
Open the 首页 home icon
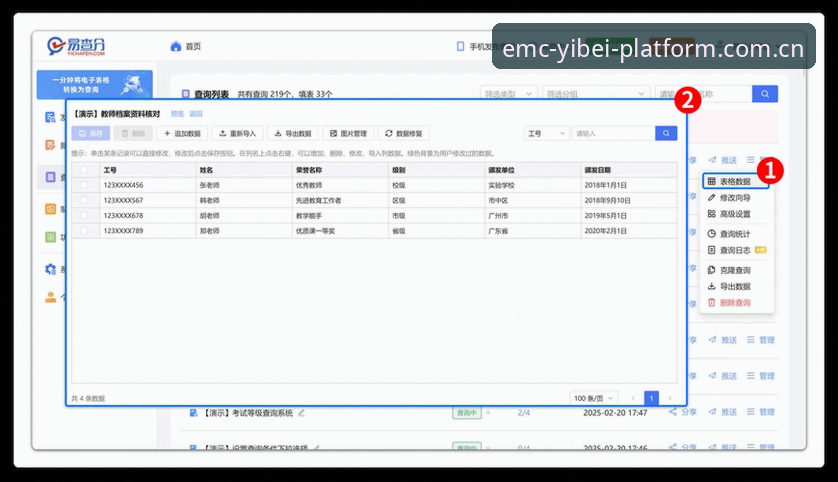click(176, 46)
